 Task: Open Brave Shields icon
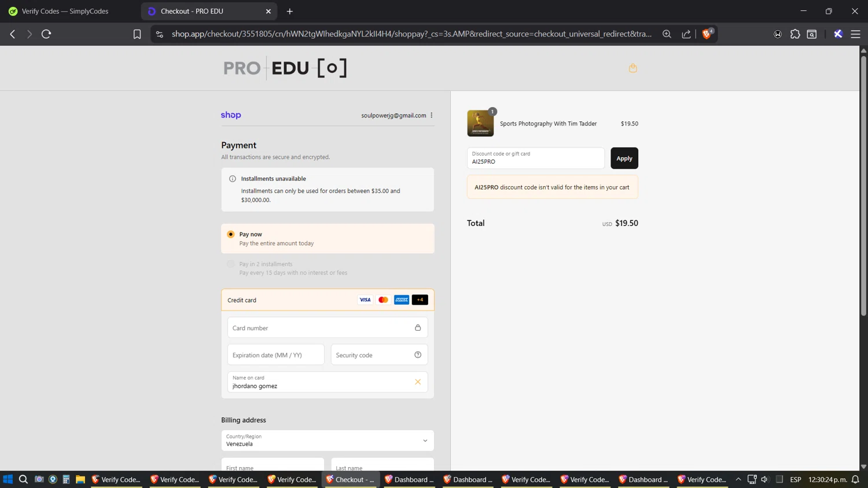pos(707,34)
